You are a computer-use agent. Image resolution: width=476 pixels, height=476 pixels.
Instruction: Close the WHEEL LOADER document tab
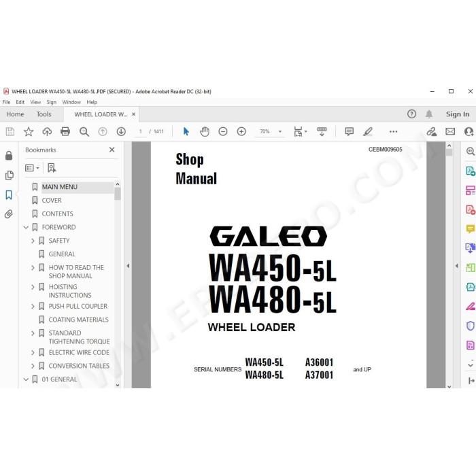[133, 114]
